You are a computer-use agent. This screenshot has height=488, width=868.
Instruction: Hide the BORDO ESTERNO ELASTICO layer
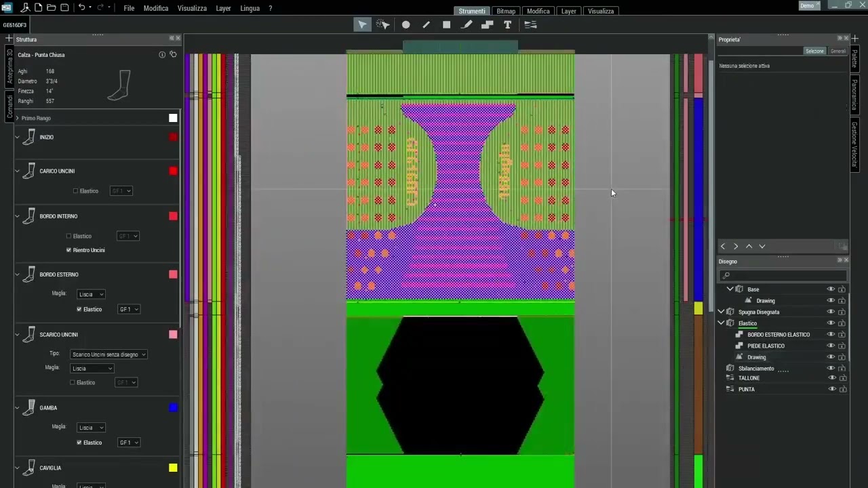pyautogui.click(x=831, y=334)
